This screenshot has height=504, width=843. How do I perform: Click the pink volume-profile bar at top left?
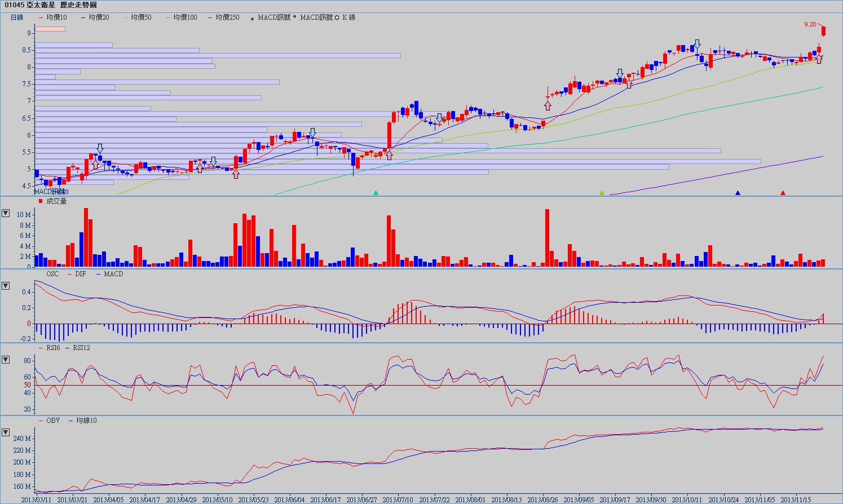click(50, 29)
